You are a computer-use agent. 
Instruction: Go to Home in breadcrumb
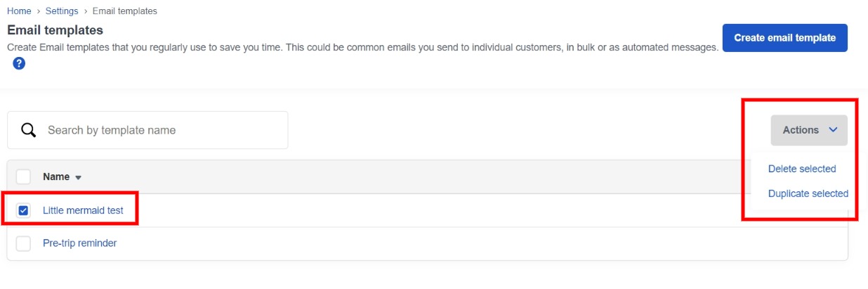click(x=19, y=11)
